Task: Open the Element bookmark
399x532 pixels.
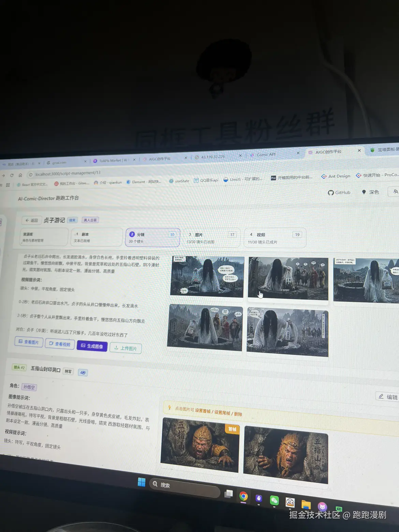Action: click(144, 182)
